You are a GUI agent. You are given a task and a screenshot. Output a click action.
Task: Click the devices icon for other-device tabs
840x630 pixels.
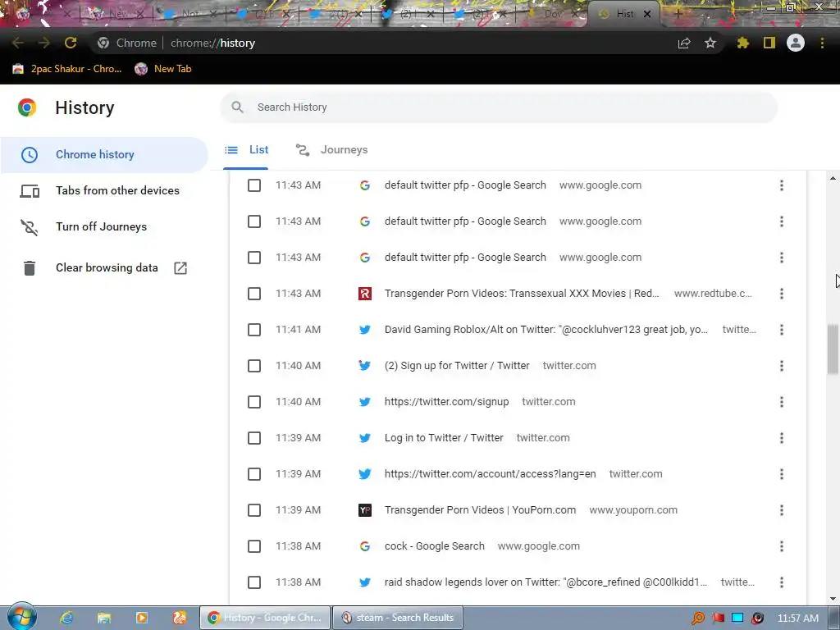coord(30,190)
